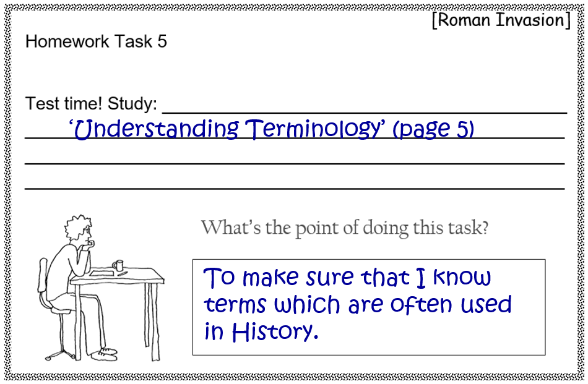Image resolution: width=588 pixels, height=384 pixels.
Task: Click the third blank writing line
Action: tap(294, 162)
